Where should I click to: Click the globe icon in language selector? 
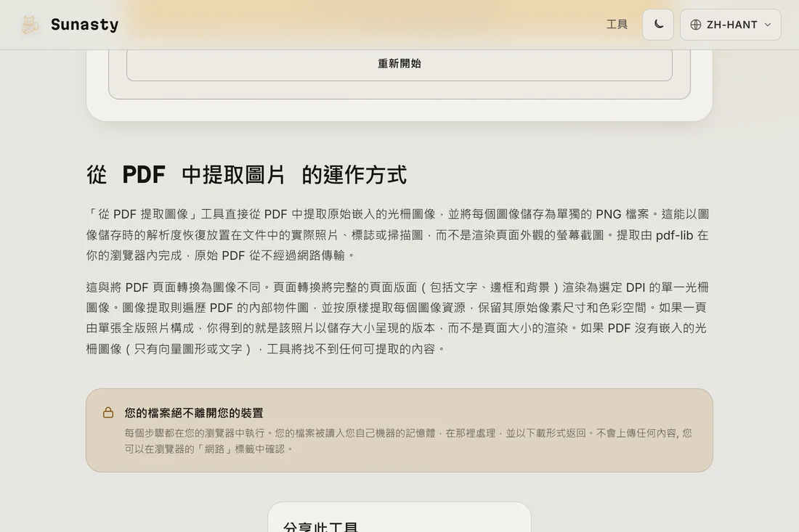[x=696, y=25]
